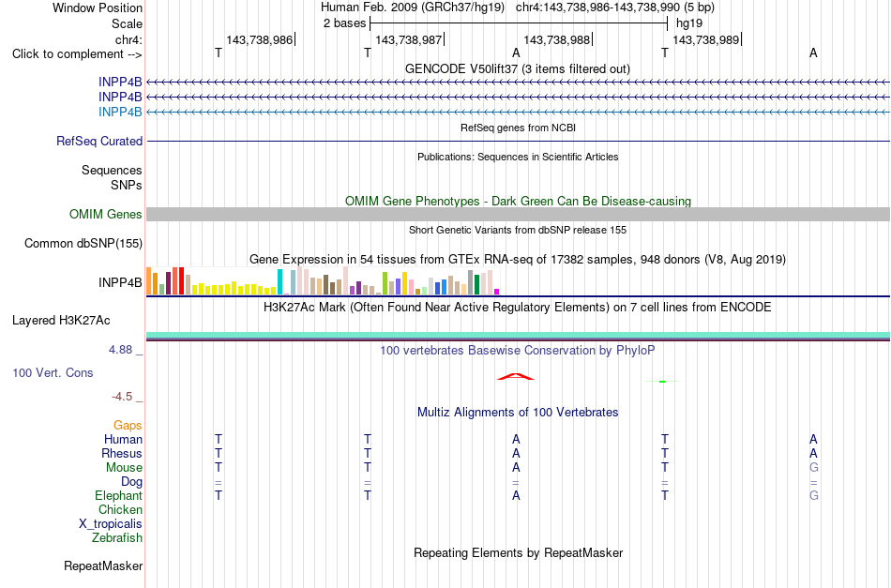The width and height of the screenshot is (891, 588).
Task: Click the '4.88' upper conservation scale value
Action: pos(120,350)
